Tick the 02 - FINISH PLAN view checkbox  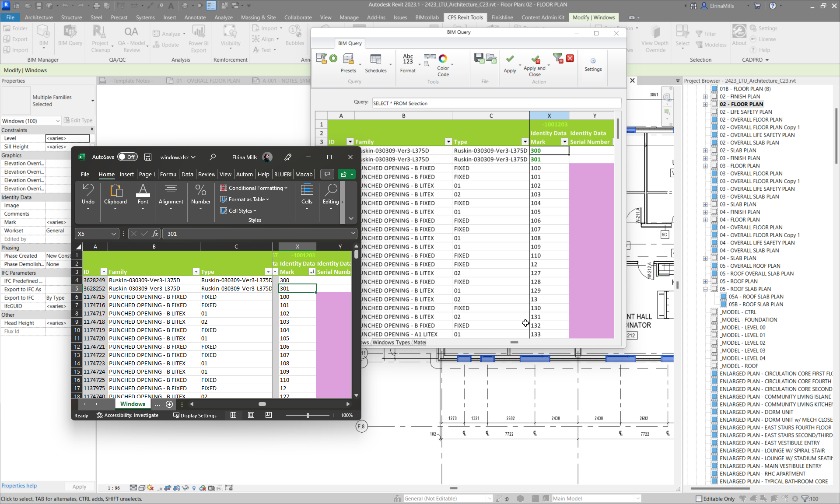(714, 97)
